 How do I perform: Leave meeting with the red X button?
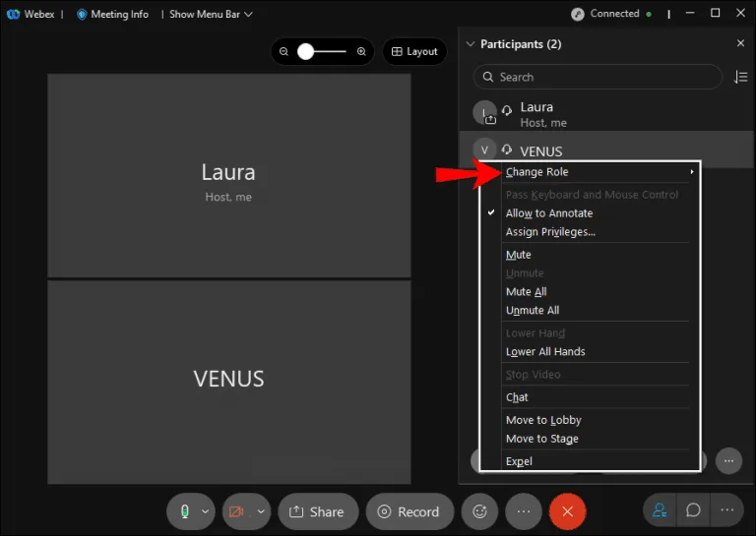point(567,511)
